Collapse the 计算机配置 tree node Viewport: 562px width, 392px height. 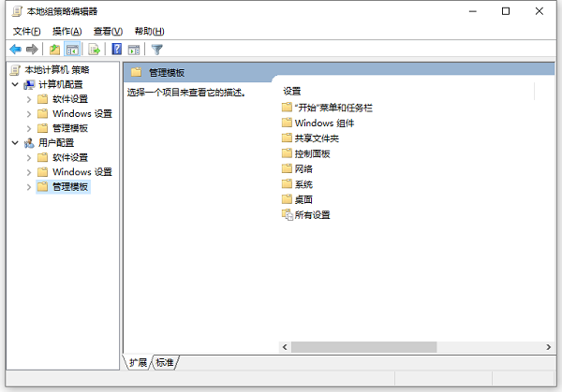15,85
